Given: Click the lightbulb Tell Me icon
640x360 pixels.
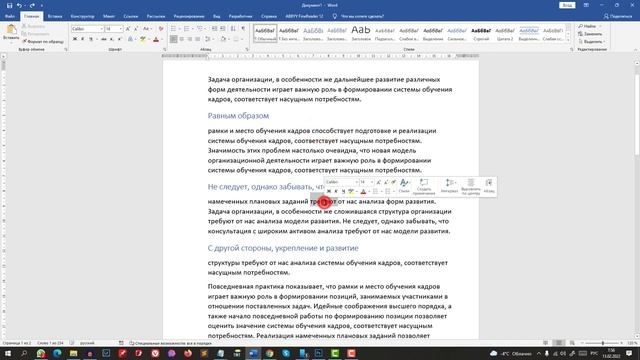Looking at the screenshot, I should click(x=335, y=16).
